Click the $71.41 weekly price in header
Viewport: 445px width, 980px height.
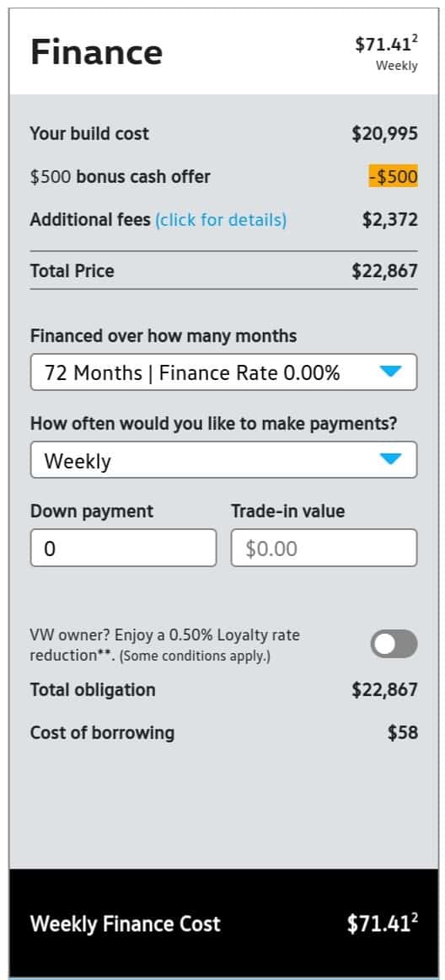click(x=383, y=45)
